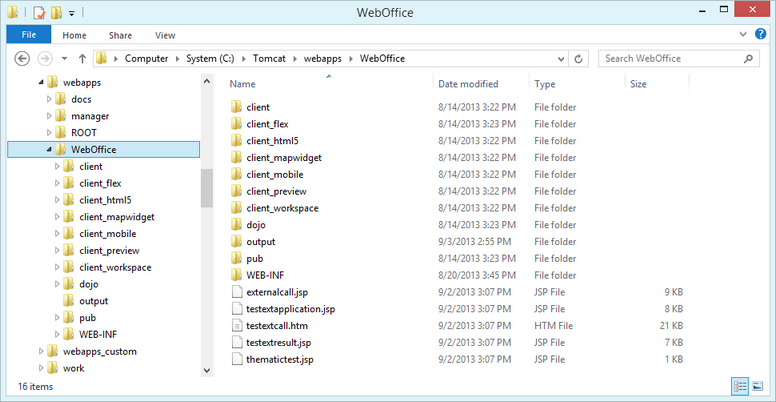Select the dojo folder icon in list

237,225
